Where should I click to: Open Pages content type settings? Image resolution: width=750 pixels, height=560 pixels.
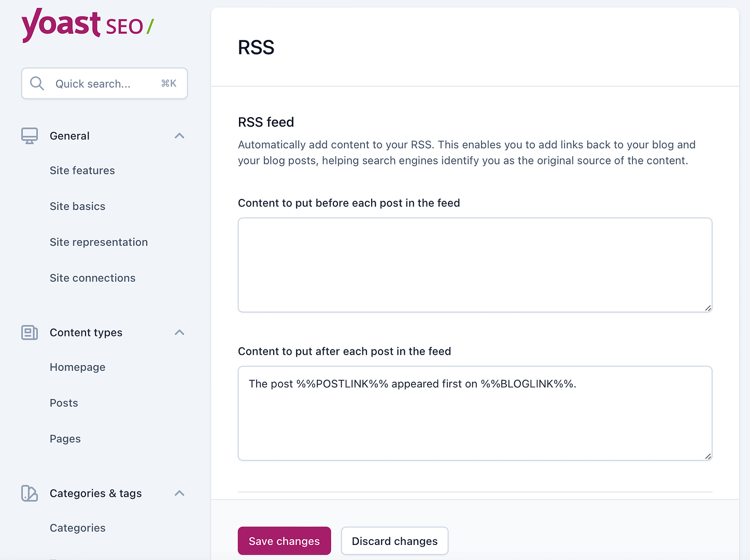(65, 438)
